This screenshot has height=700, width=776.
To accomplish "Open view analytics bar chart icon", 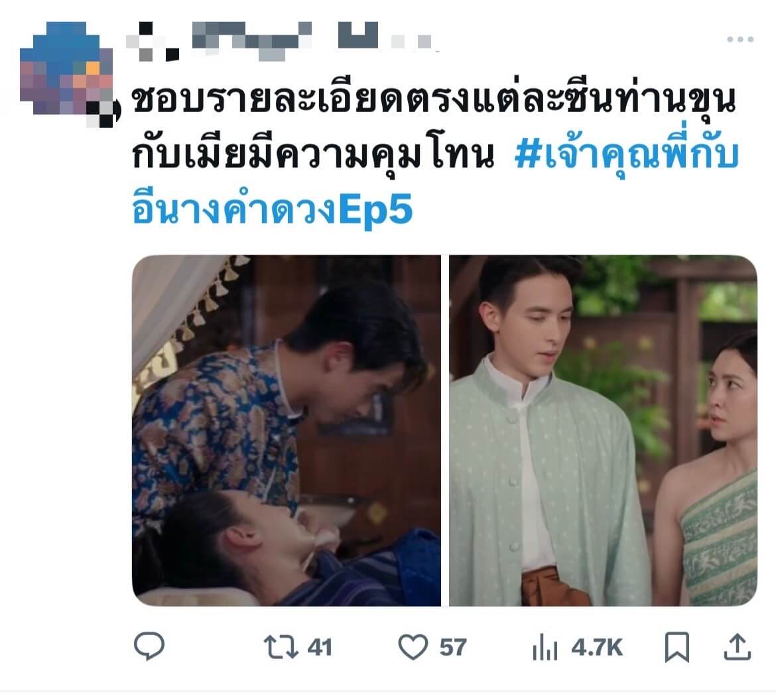I will pos(545,647).
